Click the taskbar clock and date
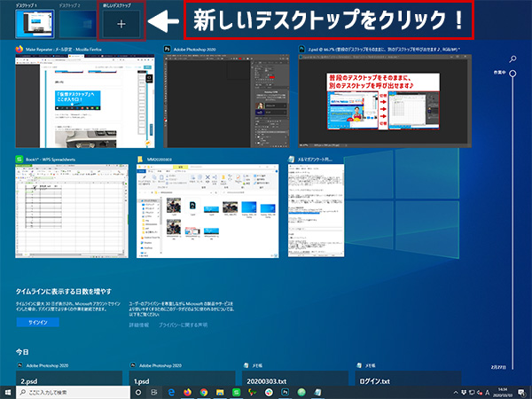The image size is (532, 399). 503,392
